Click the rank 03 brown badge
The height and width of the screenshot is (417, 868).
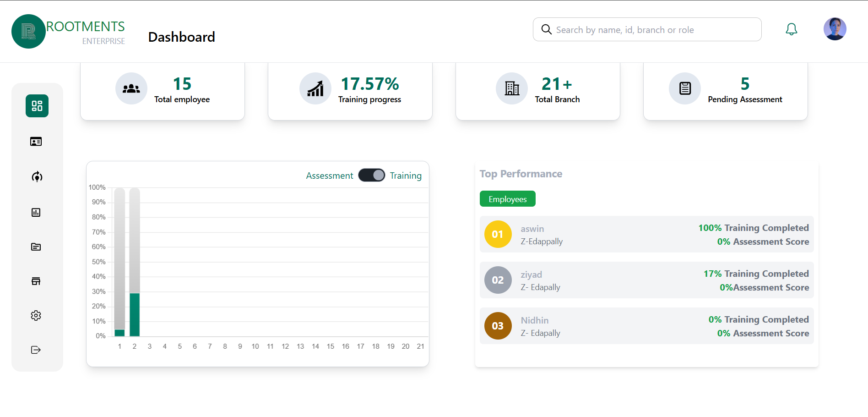click(x=498, y=326)
